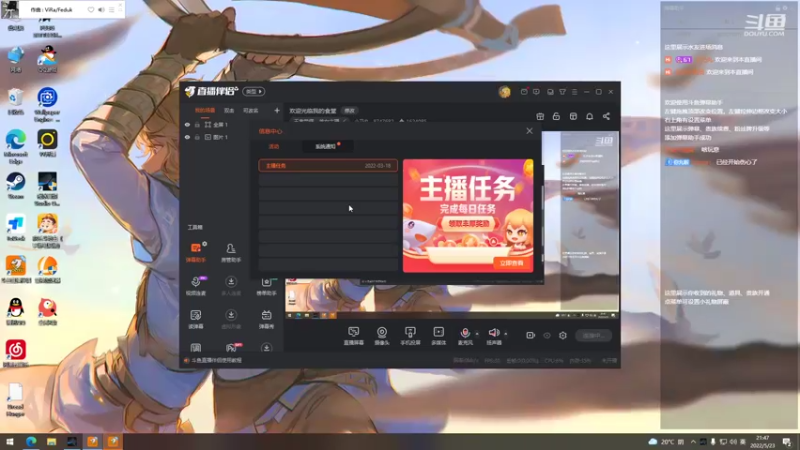
Task: Switch to the 双击 scene tab
Action: tap(229, 110)
